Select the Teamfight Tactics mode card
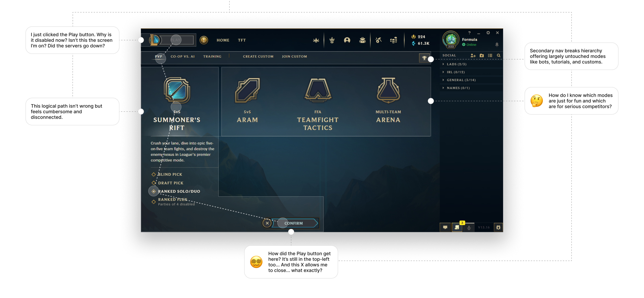Image resolution: width=644 pixels, height=298 pixels. click(318, 104)
